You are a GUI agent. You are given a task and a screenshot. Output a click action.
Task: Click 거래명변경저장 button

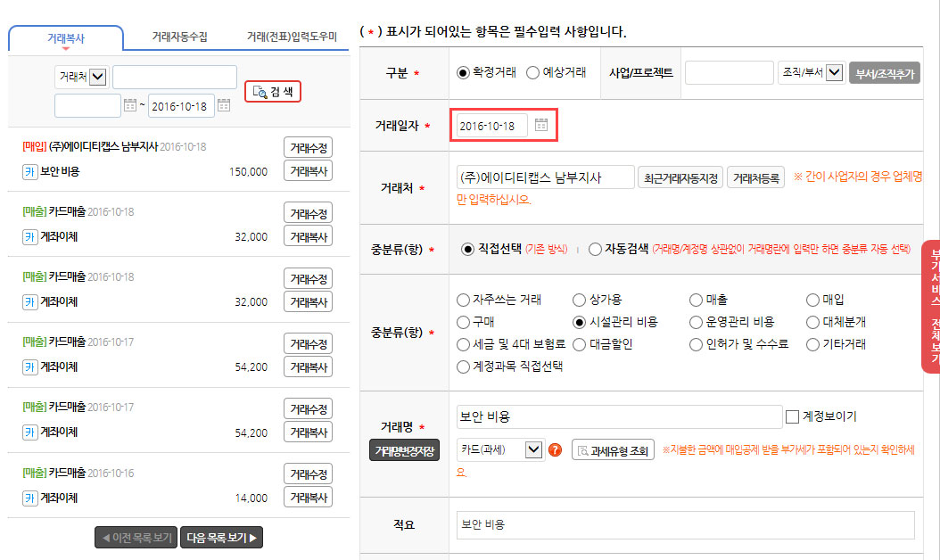tap(404, 451)
